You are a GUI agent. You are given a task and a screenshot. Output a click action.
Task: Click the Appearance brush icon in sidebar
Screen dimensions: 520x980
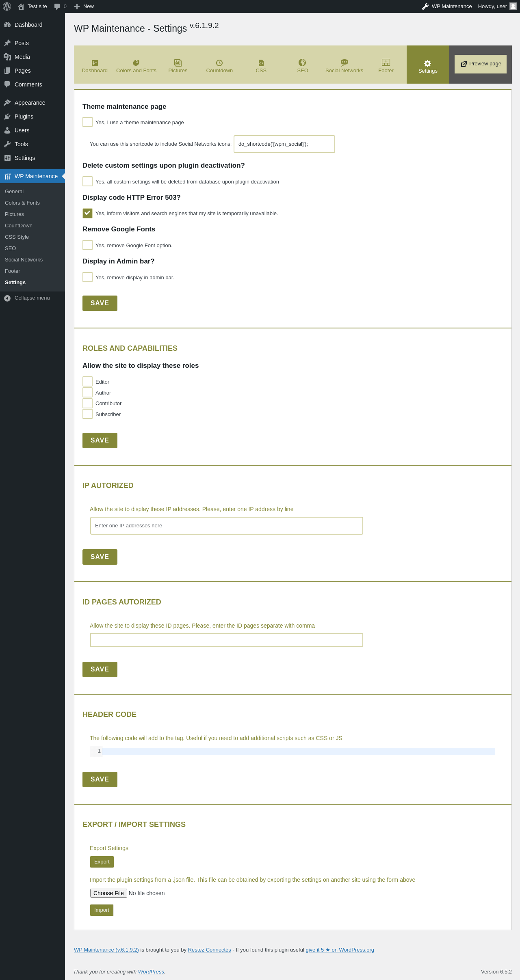click(7, 103)
